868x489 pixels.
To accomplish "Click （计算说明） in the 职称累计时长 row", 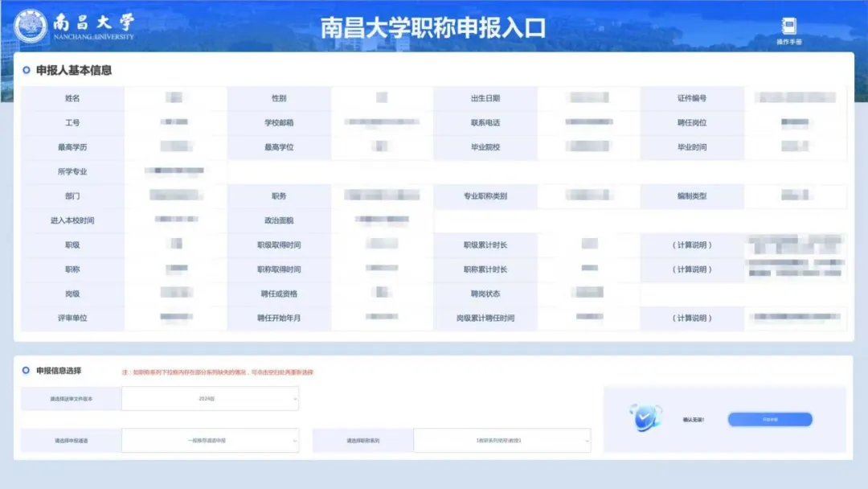I will (x=692, y=269).
